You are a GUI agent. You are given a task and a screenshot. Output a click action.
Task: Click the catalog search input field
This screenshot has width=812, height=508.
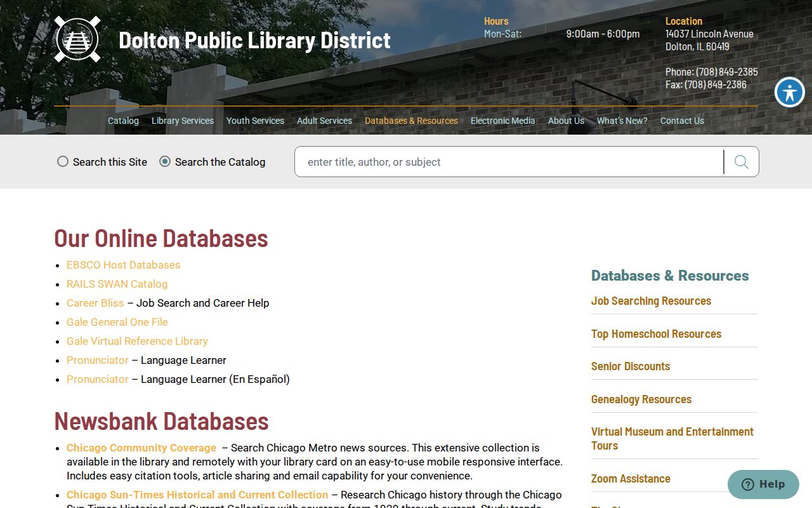click(x=509, y=162)
